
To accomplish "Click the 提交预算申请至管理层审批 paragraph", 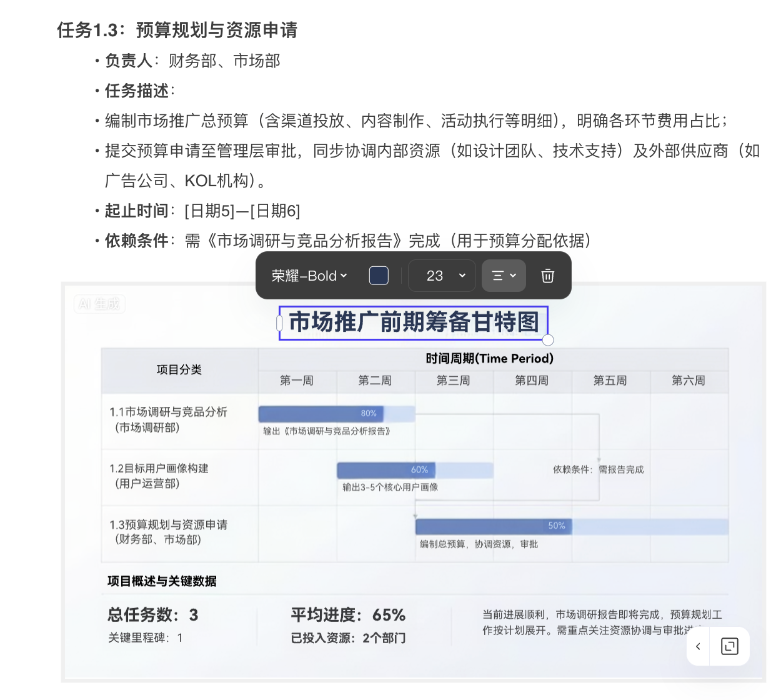I will (x=432, y=166).
